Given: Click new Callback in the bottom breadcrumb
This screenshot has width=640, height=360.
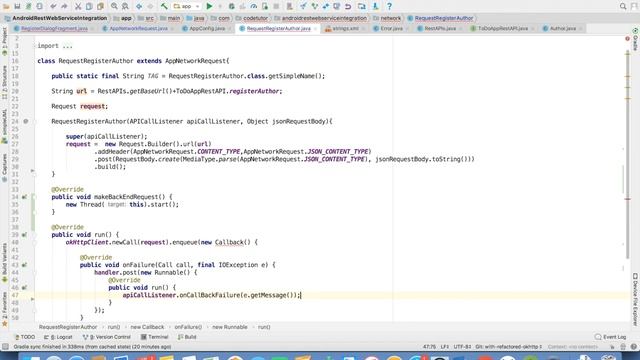Looking at the screenshot, I should click(147, 327).
